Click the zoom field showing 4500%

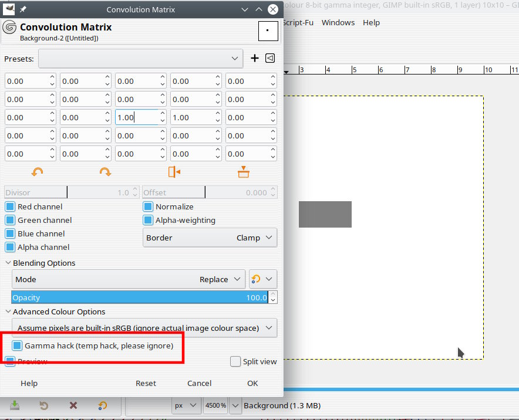[x=216, y=405]
